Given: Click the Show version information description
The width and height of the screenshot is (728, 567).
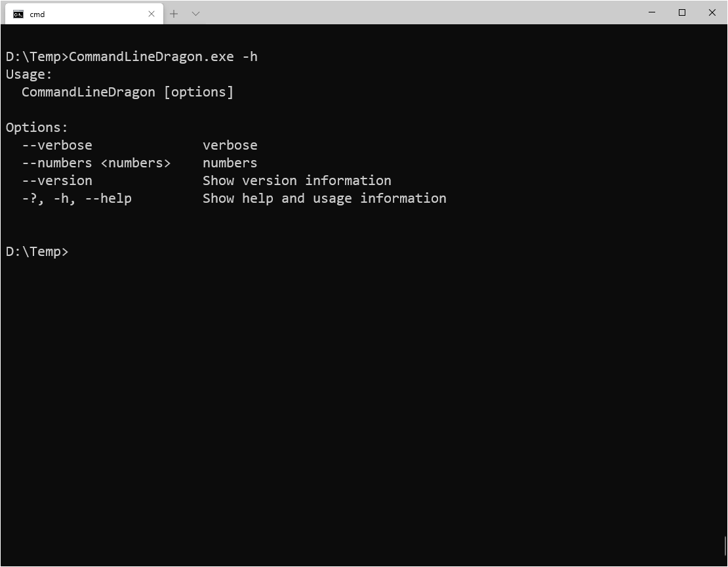Looking at the screenshot, I should click(295, 180).
